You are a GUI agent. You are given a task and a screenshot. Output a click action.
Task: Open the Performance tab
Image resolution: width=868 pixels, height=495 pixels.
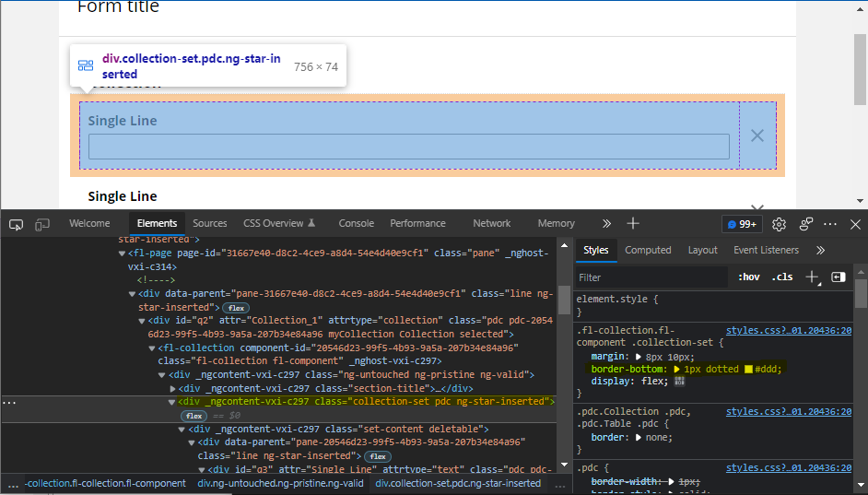tap(417, 224)
